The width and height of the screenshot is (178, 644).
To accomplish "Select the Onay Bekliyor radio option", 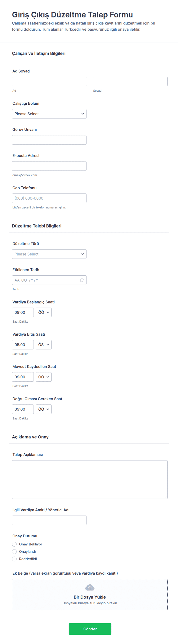I will 15,544.
